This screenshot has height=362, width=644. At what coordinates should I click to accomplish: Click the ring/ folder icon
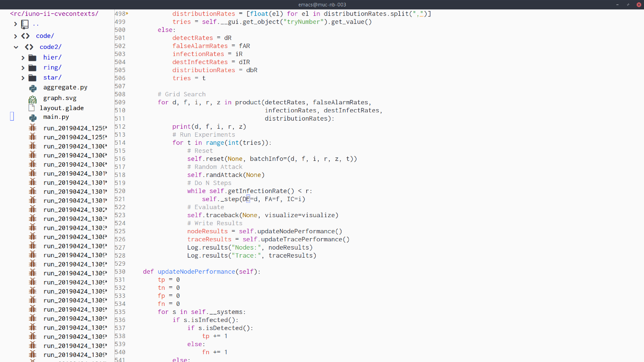tap(32, 68)
